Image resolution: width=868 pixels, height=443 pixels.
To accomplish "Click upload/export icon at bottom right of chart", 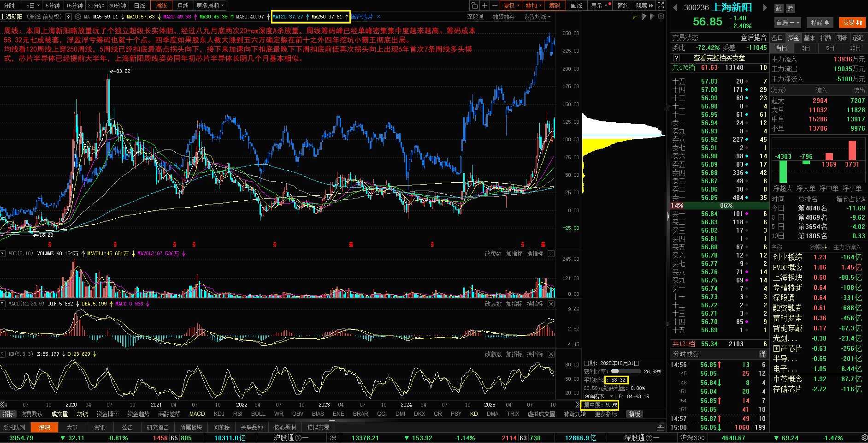I will pyautogui.click(x=661, y=427).
